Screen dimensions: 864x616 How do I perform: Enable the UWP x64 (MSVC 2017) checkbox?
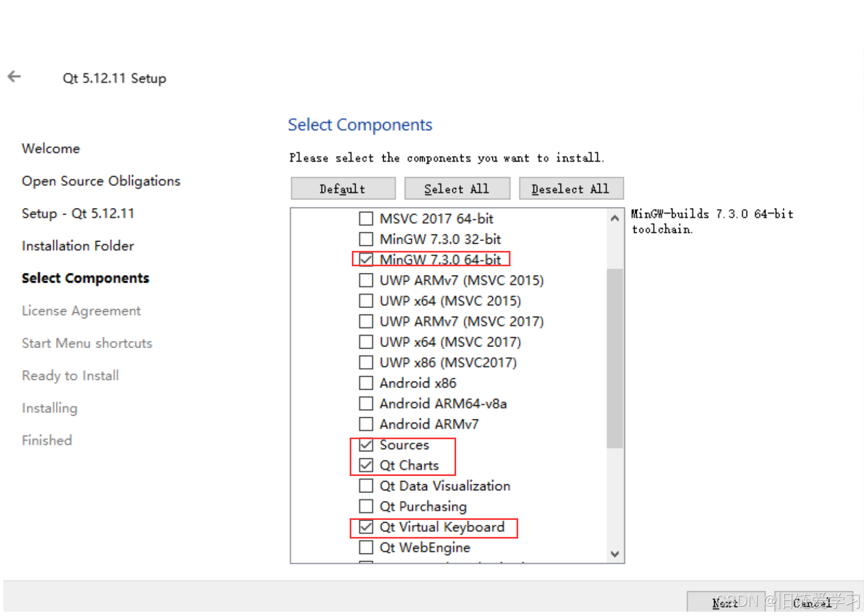click(366, 342)
